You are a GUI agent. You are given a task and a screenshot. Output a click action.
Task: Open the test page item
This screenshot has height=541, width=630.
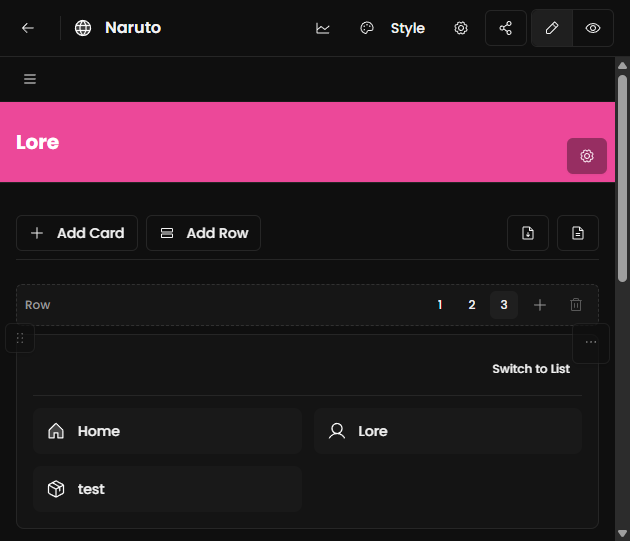point(167,489)
